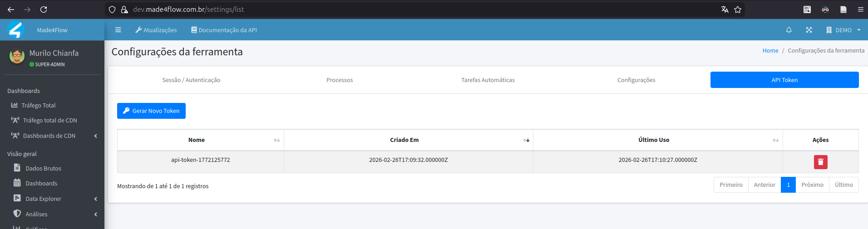The width and height of the screenshot is (868, 229).
Task: Click Dados Brutos file icon
Action: (17, 168)
